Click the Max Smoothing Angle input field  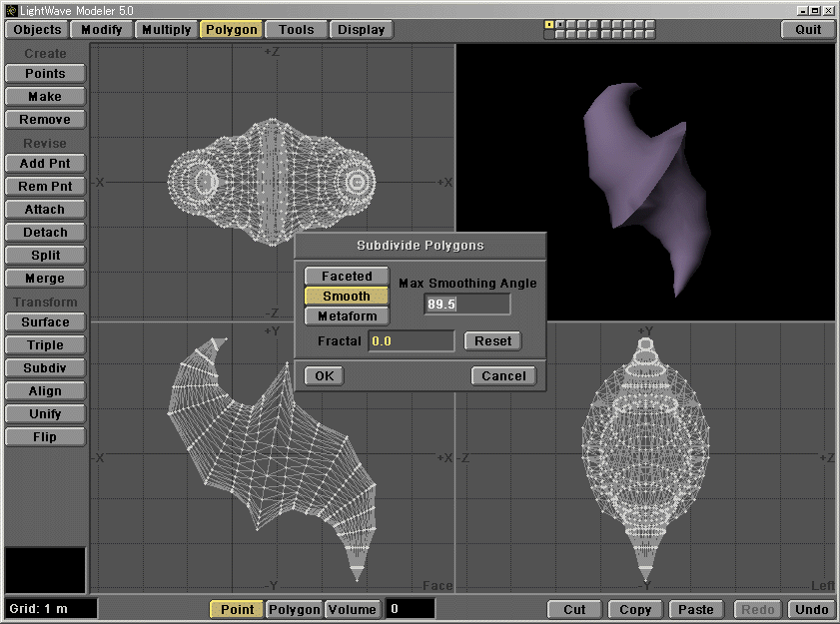(465, 305)
